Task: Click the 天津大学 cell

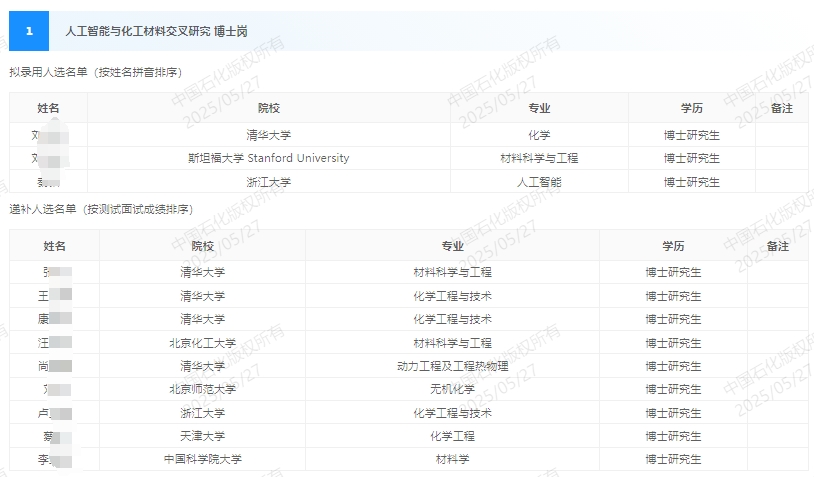Action: coord(202,436)
